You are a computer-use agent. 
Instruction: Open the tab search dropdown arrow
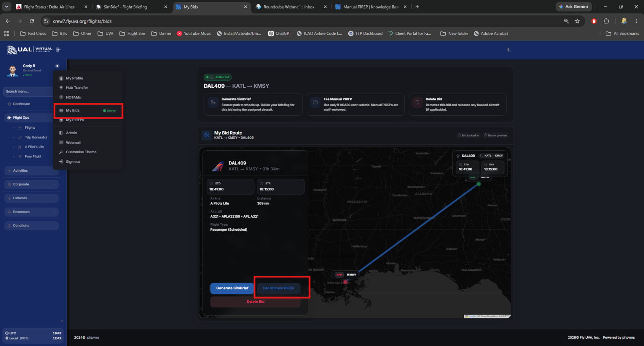(x=7, y=7)
